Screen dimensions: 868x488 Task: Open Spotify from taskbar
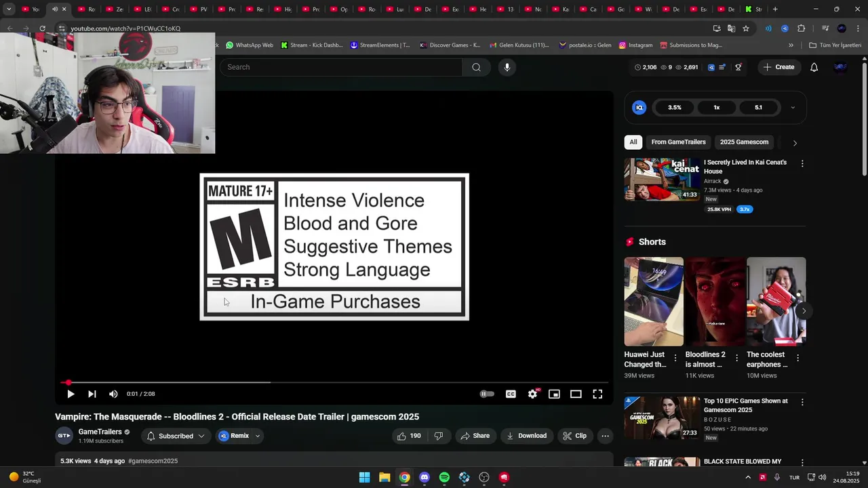click(x=444, y=477)
